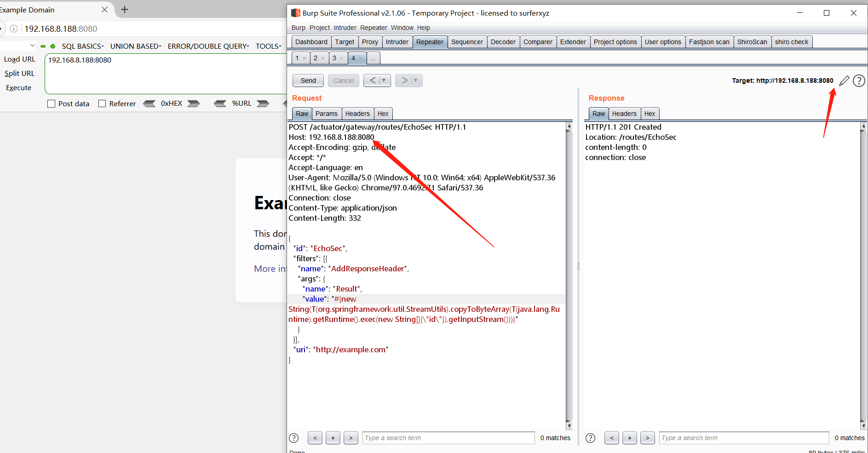Enable the Referrer checkbox
868x453 pixels.
(102, 104)
